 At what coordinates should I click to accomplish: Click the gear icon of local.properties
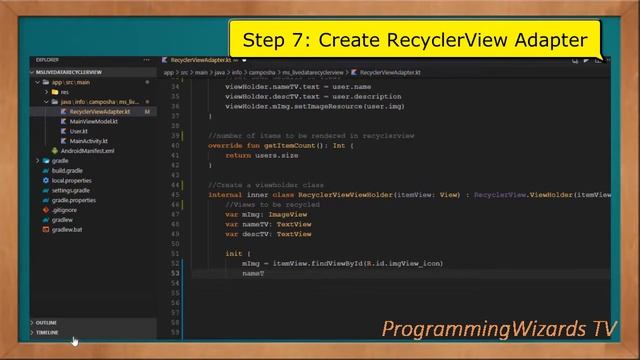(46, 180)
